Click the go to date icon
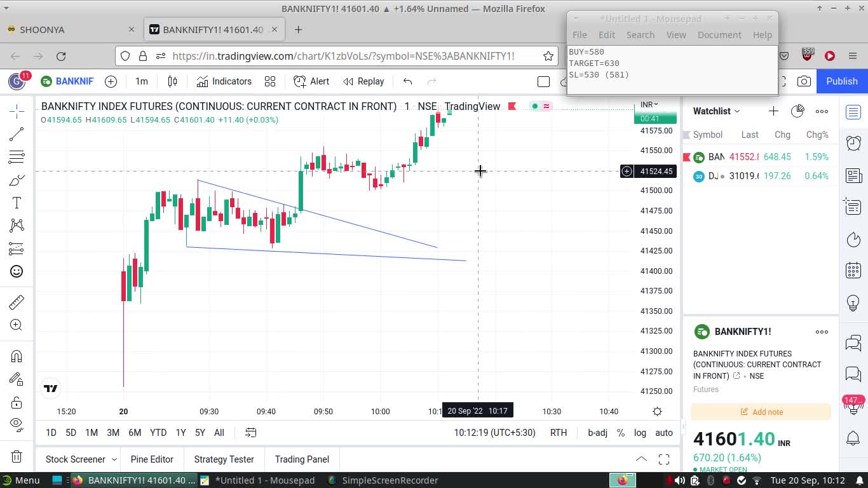This screenshot has width=868, height=488. coord(251,433)
